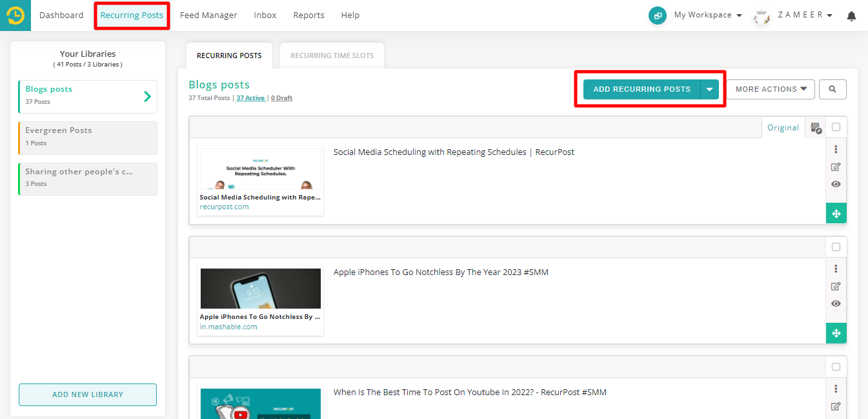The image size is (868, 419).
Task: Open three-dot menu for Apple iPhones post
Action: coord(836,269)
